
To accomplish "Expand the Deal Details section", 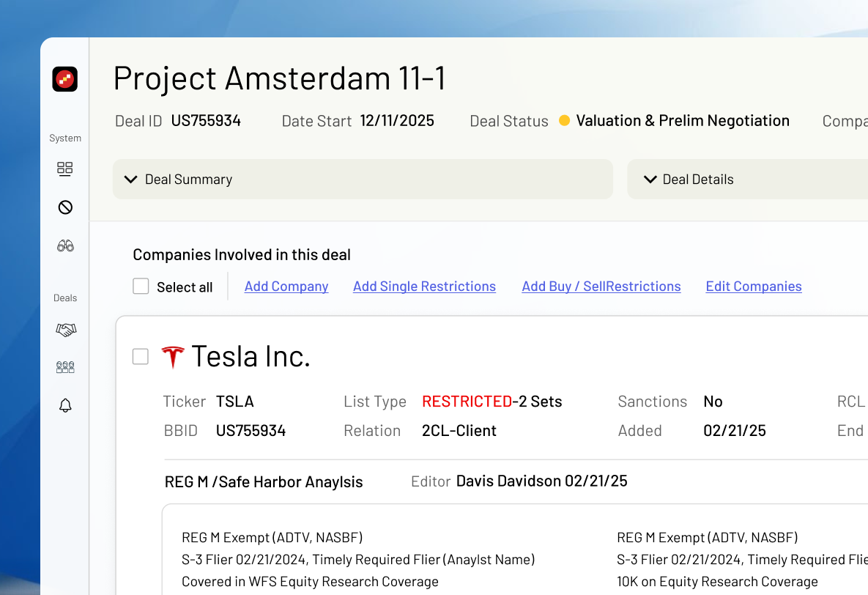I will pos(747,179).
